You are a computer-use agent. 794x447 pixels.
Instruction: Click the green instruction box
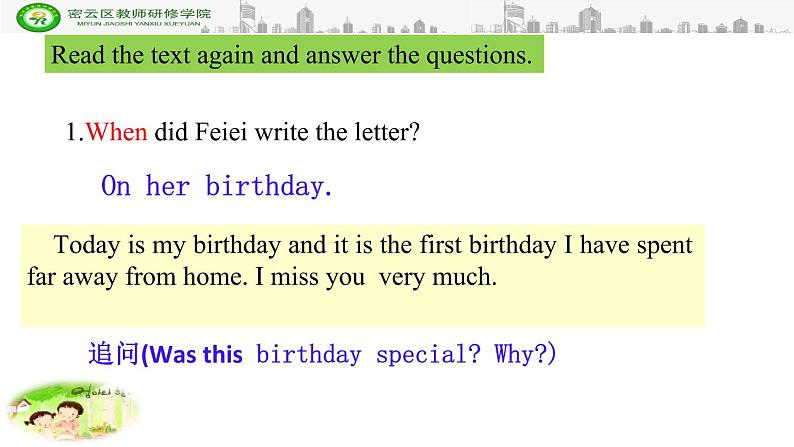(x=292, y=54)
